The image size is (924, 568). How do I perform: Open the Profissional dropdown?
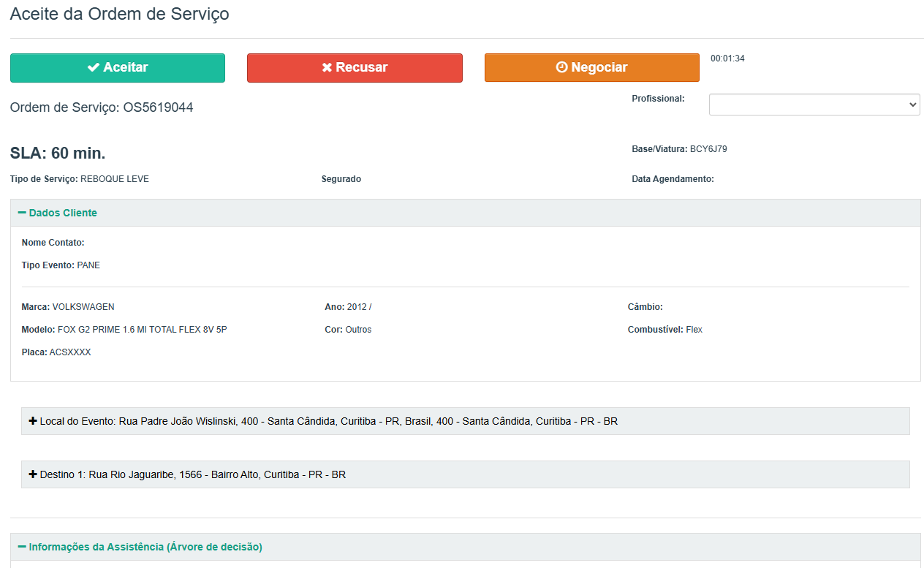click(x=814, y=105)
